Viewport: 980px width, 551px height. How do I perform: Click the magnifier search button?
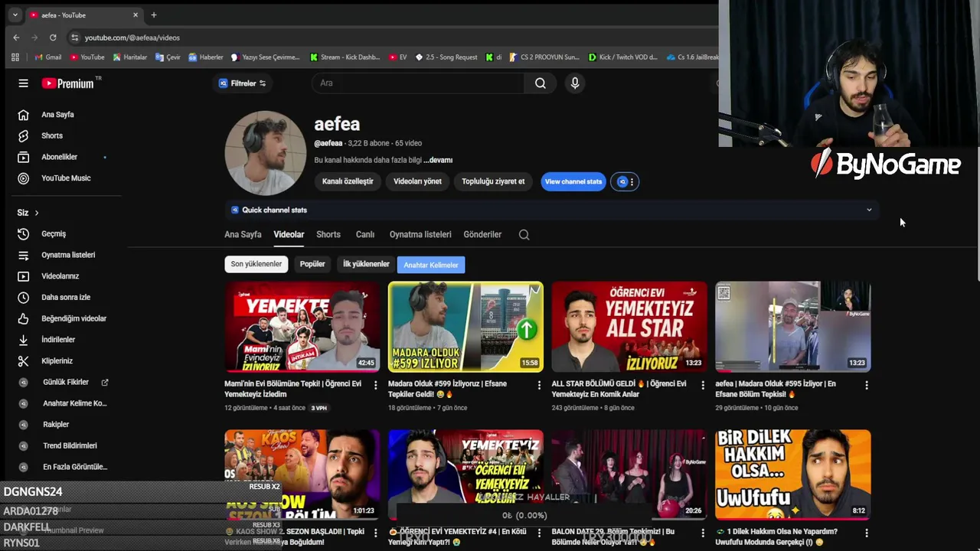[541, 83]
